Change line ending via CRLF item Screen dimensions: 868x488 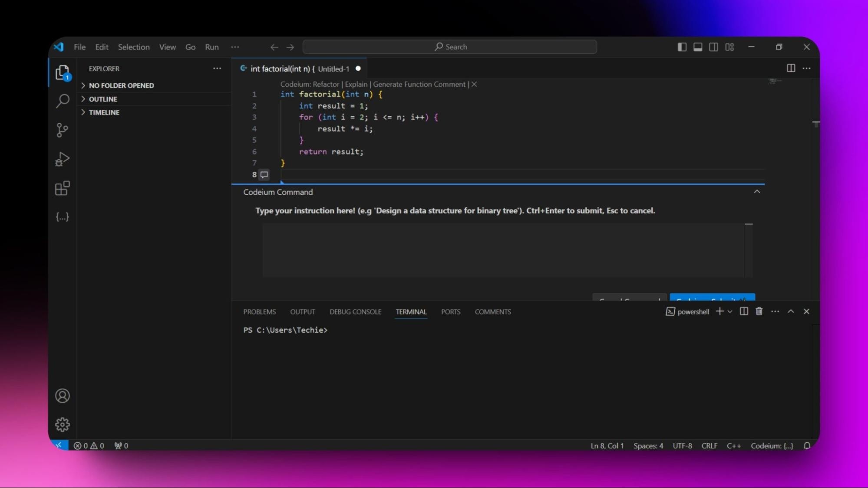click(709, 445)
